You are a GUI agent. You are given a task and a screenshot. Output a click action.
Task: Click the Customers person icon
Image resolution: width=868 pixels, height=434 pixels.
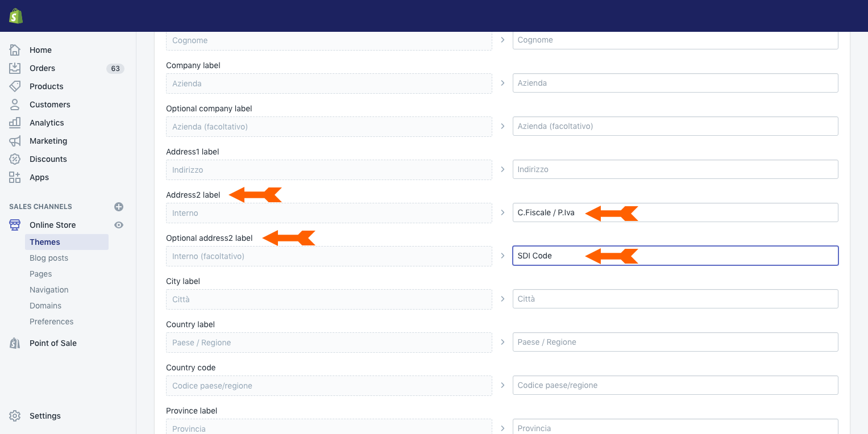15,105
